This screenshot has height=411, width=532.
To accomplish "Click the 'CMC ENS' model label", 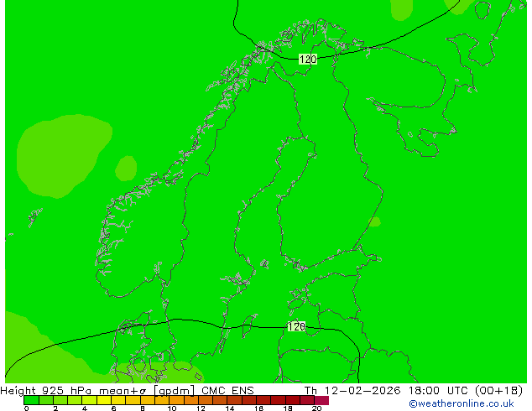I will (227, 391).
